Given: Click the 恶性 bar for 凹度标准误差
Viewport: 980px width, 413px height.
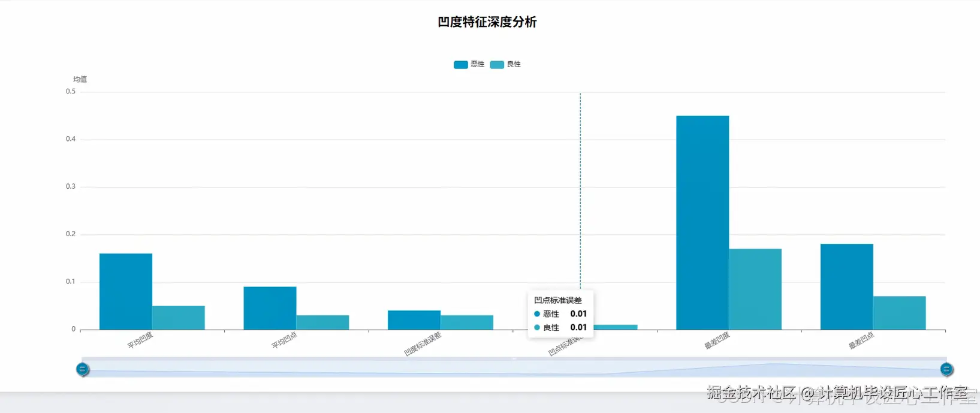Looking at the screenshot, I should click(414, 320).
